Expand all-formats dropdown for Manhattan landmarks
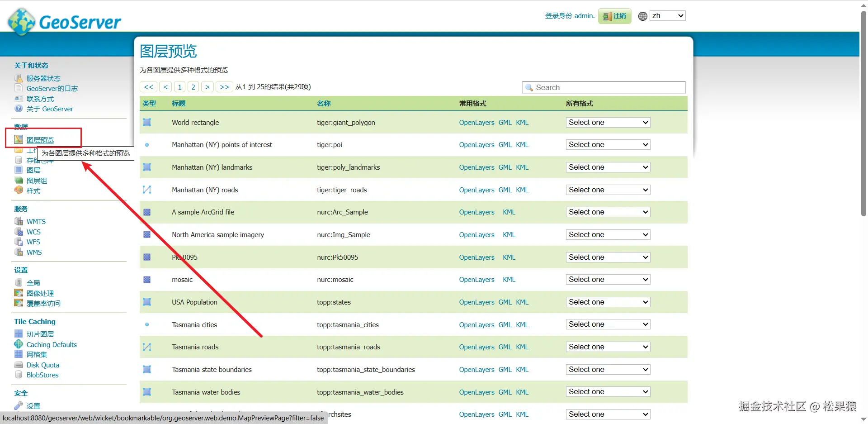 (608, 167)
